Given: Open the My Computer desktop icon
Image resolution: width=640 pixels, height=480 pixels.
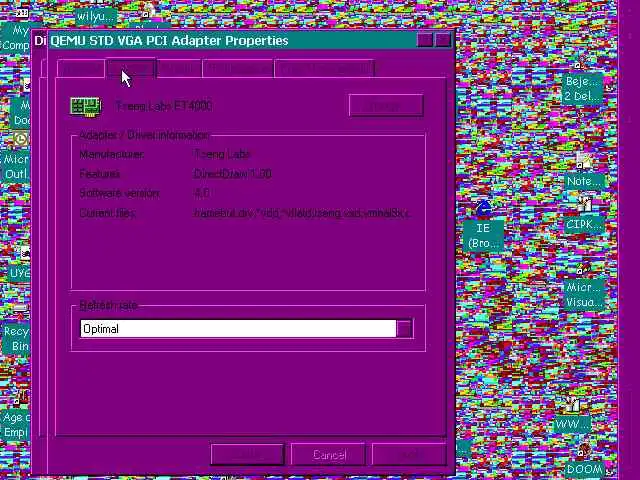Looking at the screenshot, I should coord(16,31).
